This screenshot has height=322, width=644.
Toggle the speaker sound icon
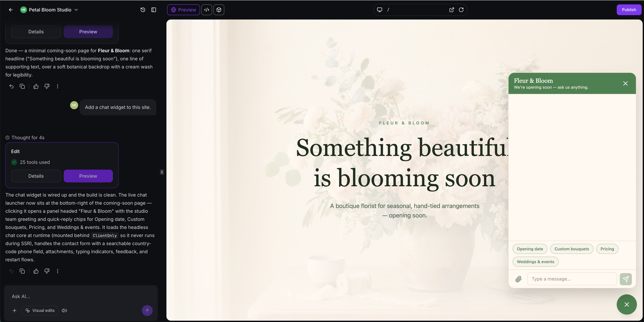click(65, 311)
